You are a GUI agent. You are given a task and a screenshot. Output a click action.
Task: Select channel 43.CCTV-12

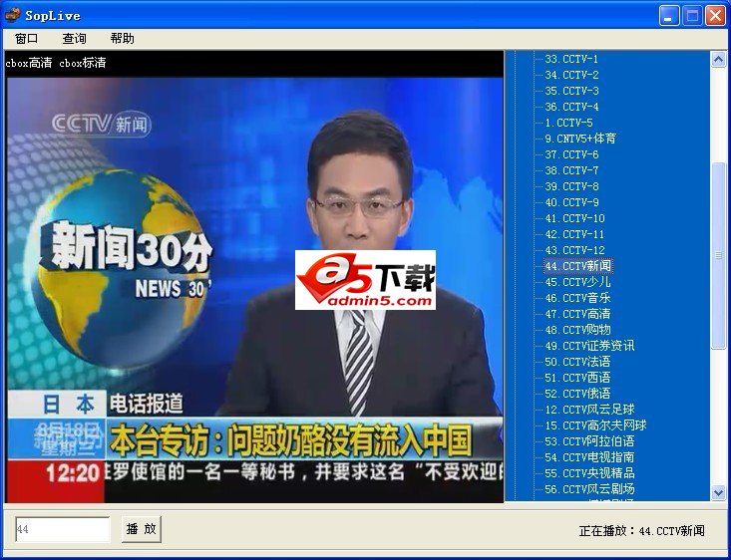click(574, 250)
